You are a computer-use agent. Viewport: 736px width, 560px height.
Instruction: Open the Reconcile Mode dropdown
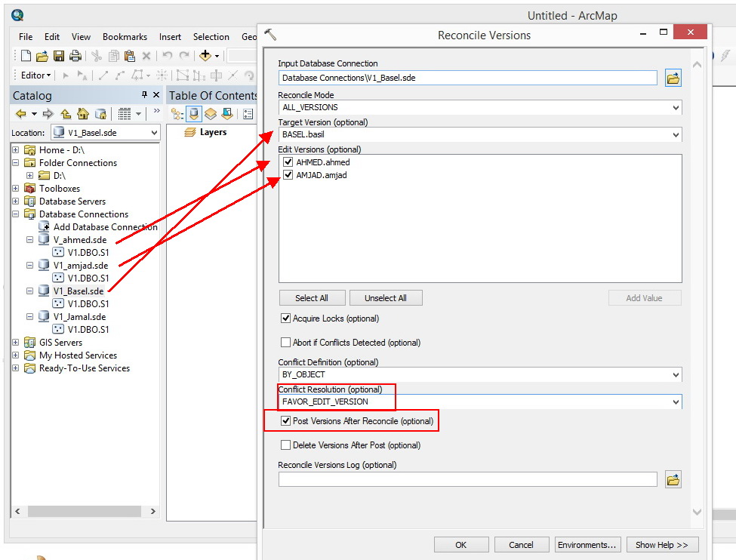pos(676,107)
